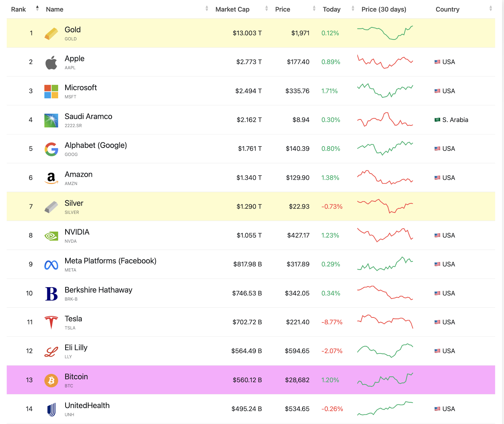Click the Bitcoin coin icon
The image size is (504, 424).
coord(51,380)
